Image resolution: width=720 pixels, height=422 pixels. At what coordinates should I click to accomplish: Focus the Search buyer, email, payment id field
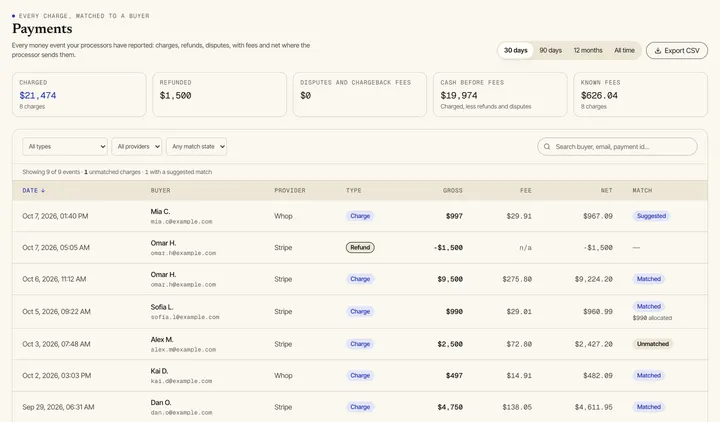tap(617, 146)
